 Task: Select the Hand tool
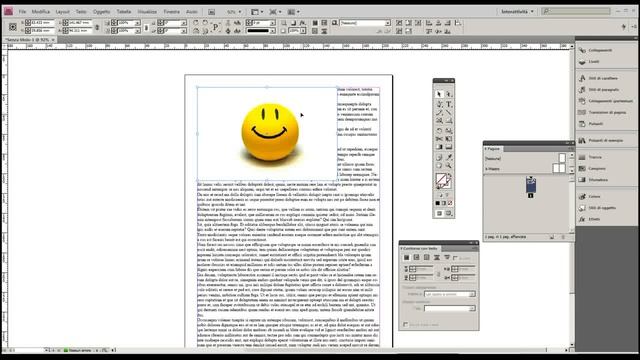pyautogui.click(x=439, y=165)
